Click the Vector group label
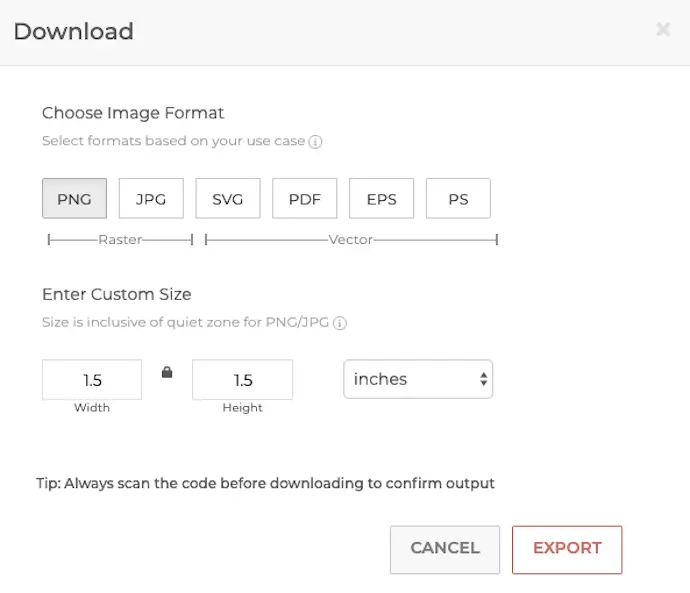This screenshot has height=593, width=690. 351,240
